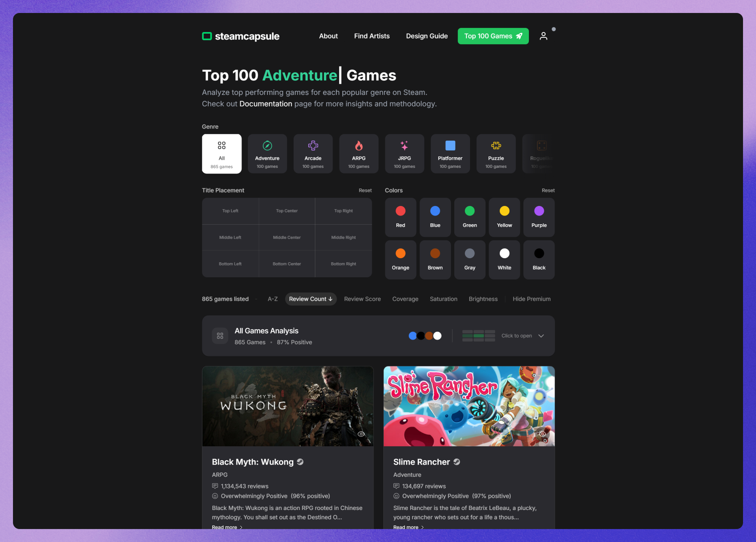The width and height of the screenshot is (756, 542).
Task: Expand All Games Analysis with chevron
Action: [x=541, y=336]
